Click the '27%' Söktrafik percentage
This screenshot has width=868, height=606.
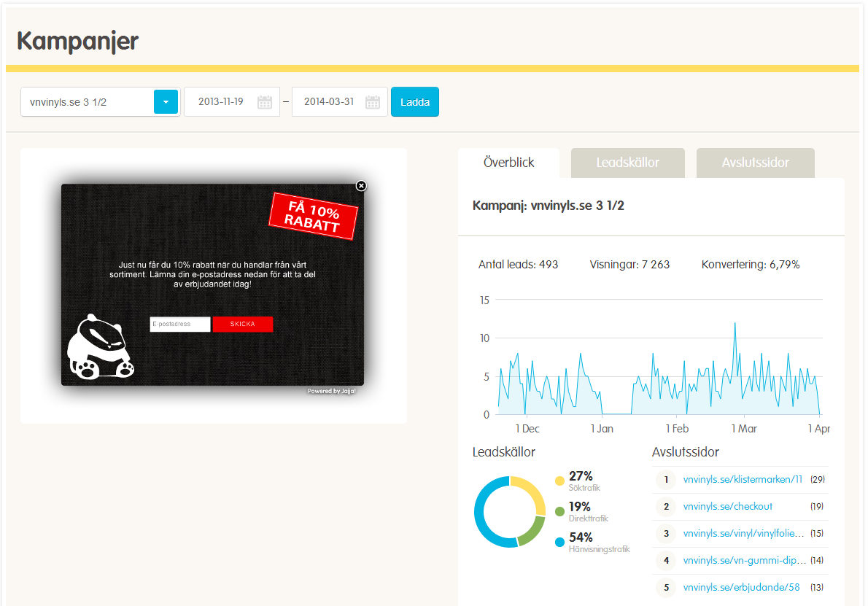(x=581, y=476)
